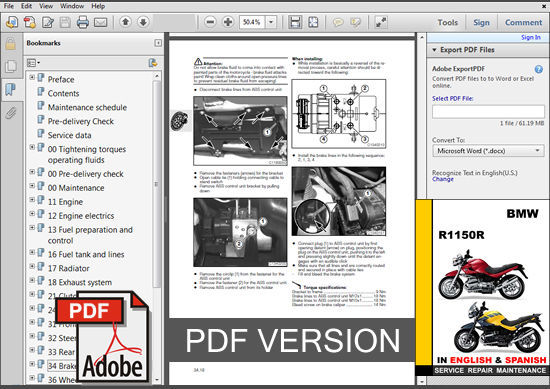
Task: Open the Page Thumbnails side panel
Action: [x=11, y=66]
